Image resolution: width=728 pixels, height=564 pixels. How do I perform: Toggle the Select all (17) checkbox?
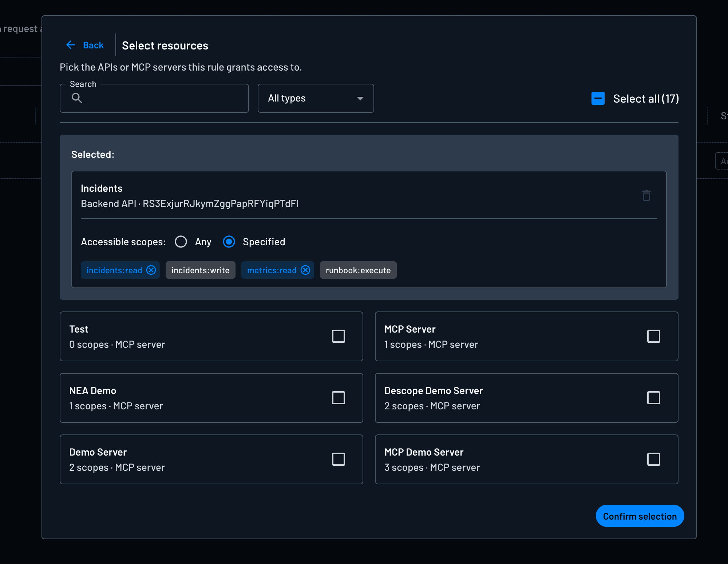point(598,98)
